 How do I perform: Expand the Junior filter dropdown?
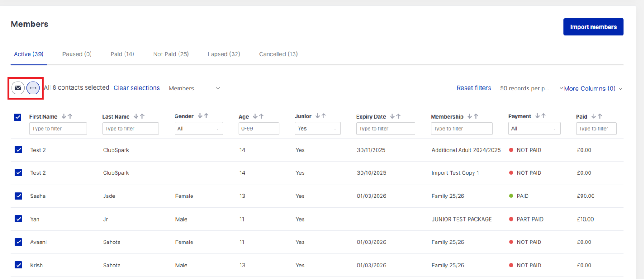[317, 128]
